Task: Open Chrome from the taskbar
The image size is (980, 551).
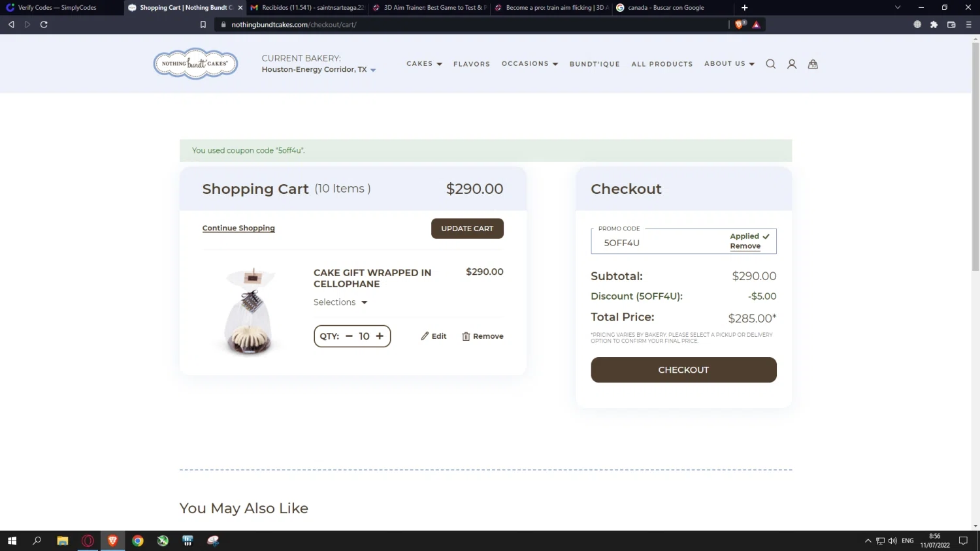Action: 138,541
